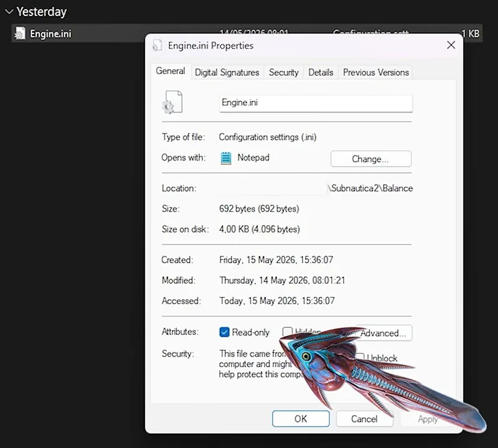The image size is (498, 448).
Task: Collapse the Yesterday group chevron
Action: pos(9,12)
